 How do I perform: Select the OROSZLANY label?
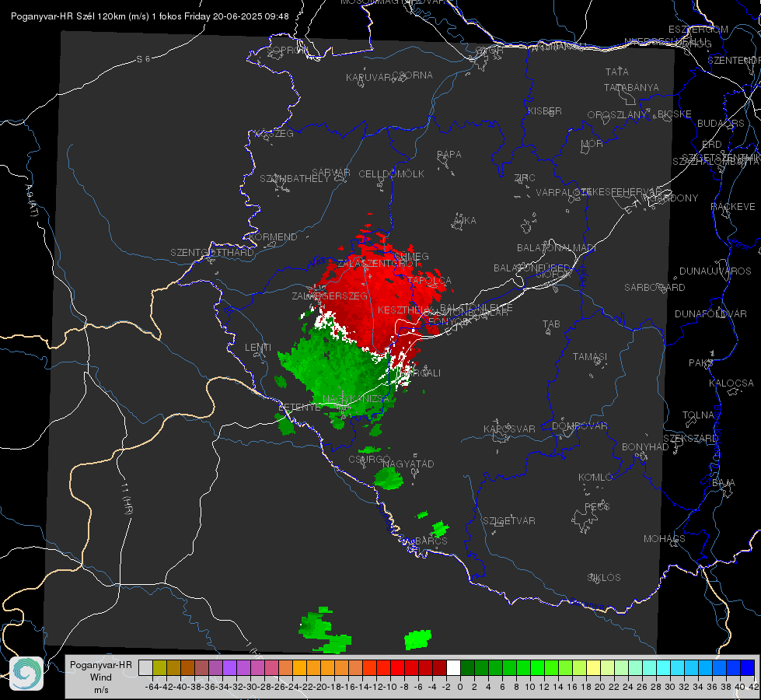[x=617, y=114]
